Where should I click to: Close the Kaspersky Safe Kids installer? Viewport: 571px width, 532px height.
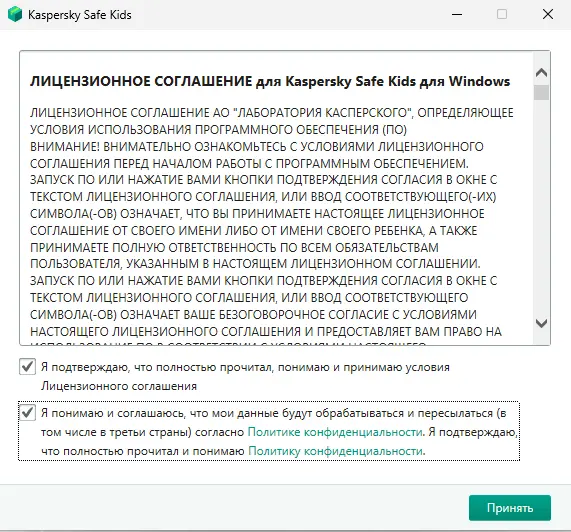tap(548, 14)
